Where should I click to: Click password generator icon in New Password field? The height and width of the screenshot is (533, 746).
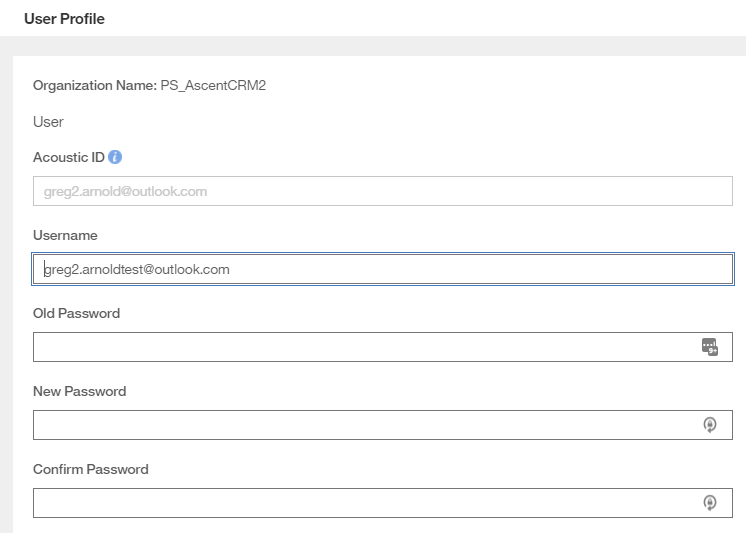(710, 425)
